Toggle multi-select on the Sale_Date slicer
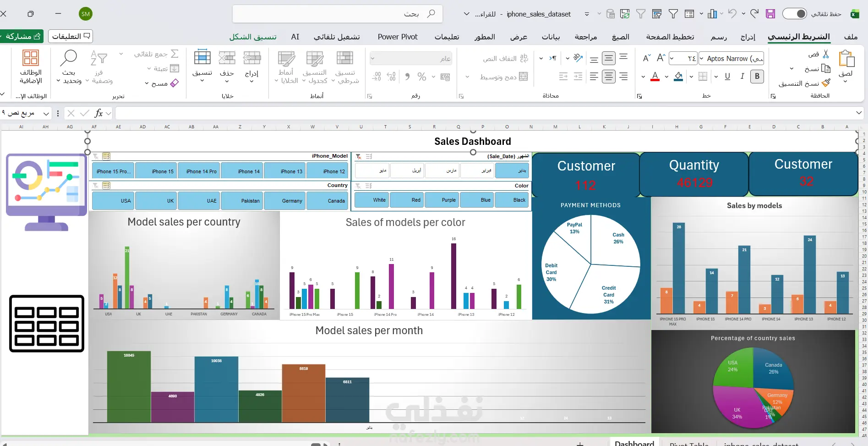This screenshot has width=868, height=446. pyautogui.click(x=369, y=156)
